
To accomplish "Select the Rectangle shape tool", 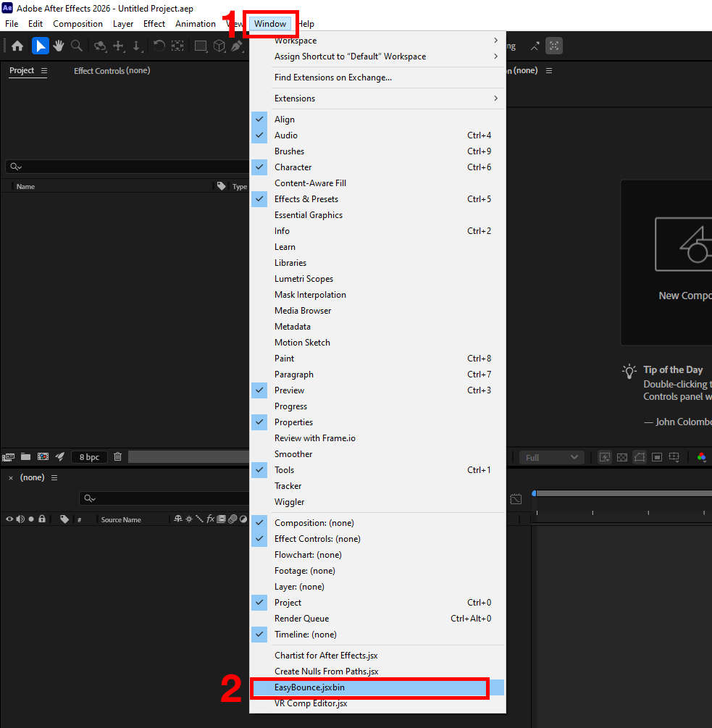I will (201, 46).
